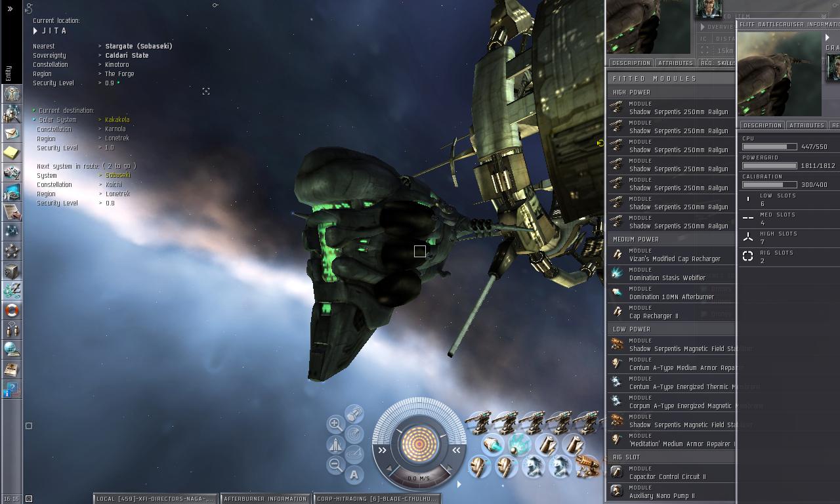Screen dimensions: 840x504
Task: Open Req. Skills tab in fitted modules window
Action: (717, 63)
